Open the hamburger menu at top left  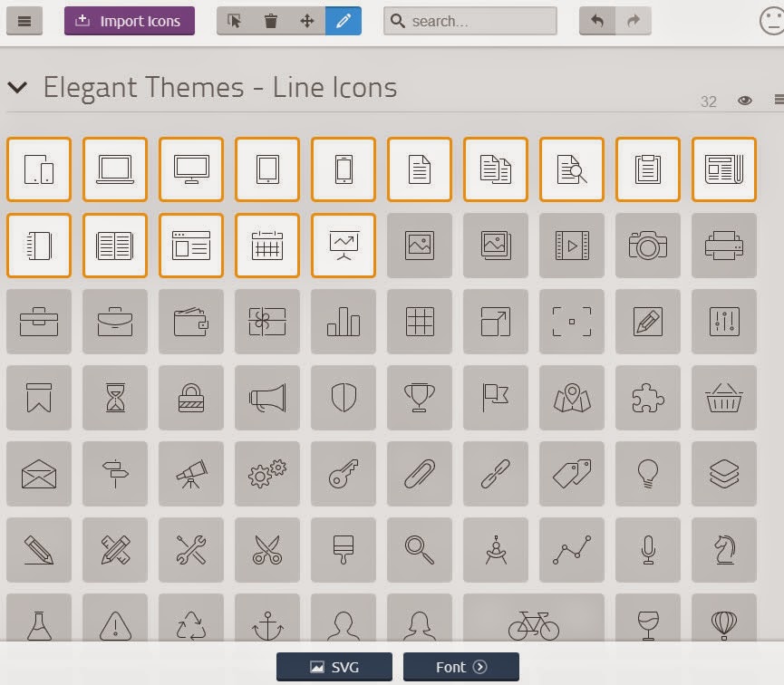[24, 21]
